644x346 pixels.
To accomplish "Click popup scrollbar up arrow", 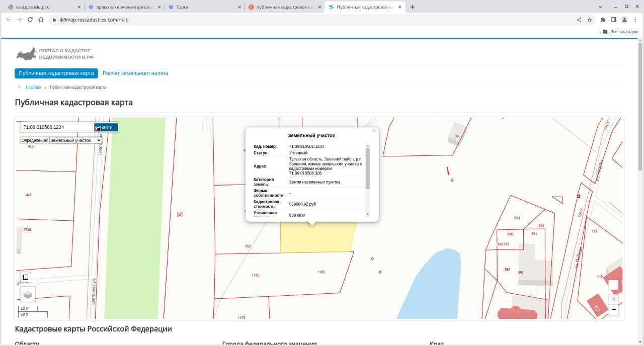I will [x=368, y=146].
